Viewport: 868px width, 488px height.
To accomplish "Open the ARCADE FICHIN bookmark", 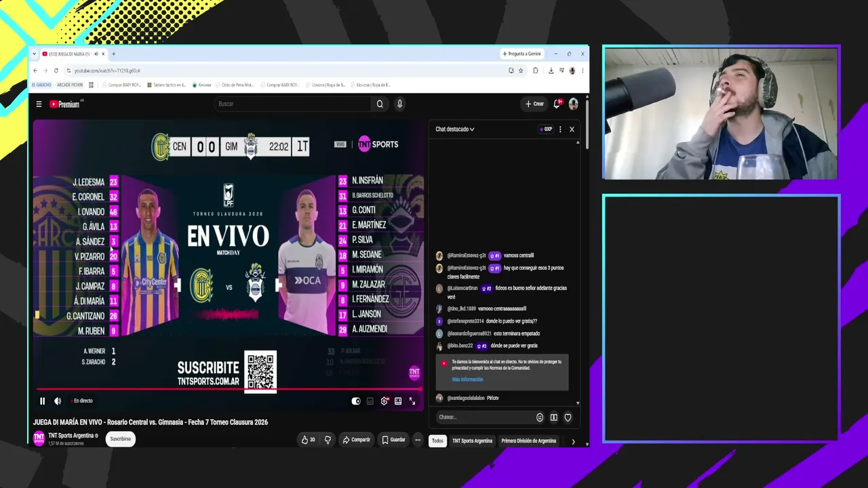I will pyautogui.click(x=70, y=85).
